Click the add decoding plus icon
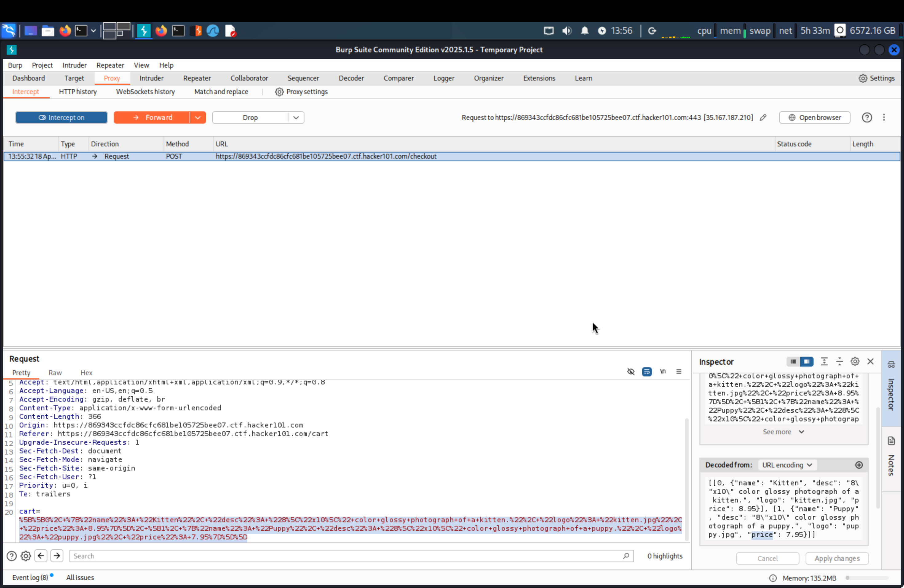 [x=859, y=465]
